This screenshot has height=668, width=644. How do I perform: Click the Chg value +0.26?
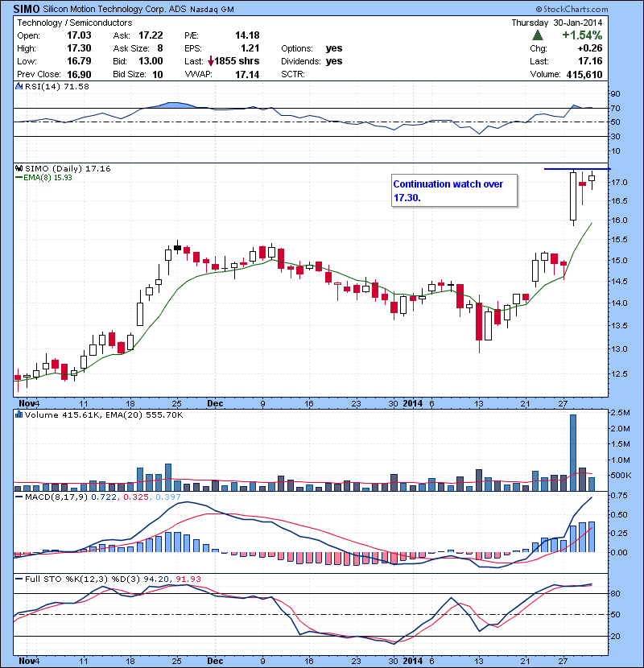coord(590,48)
